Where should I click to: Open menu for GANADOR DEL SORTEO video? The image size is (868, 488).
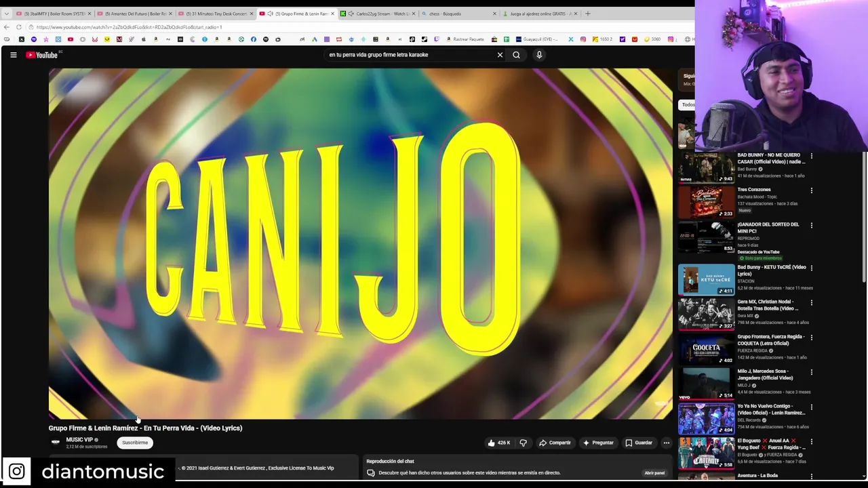click(x=811, y=225)
